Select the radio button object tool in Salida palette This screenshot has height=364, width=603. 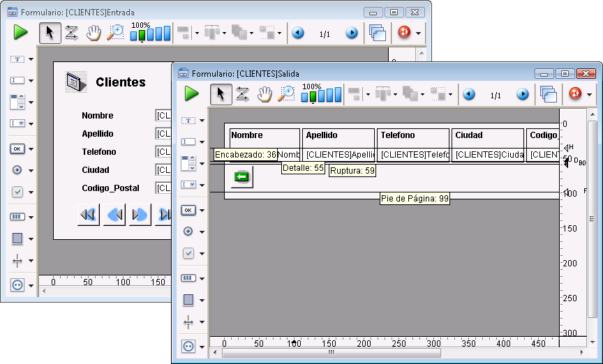coord(188,232)
